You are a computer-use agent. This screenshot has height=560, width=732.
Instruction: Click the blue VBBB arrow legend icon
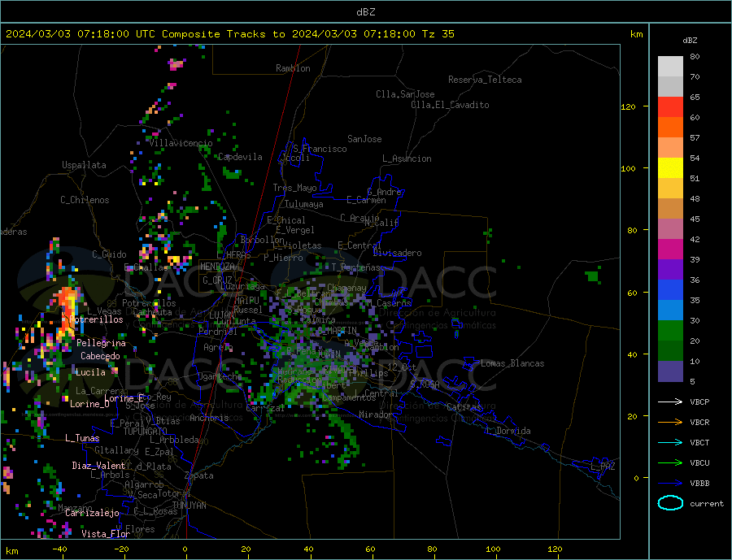(670, 483)
